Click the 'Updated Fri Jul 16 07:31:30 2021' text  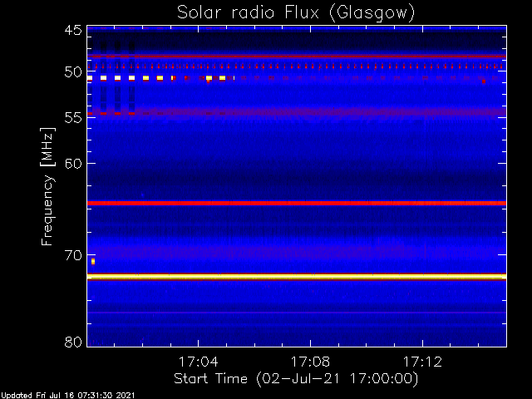click(x=68, y=396)
